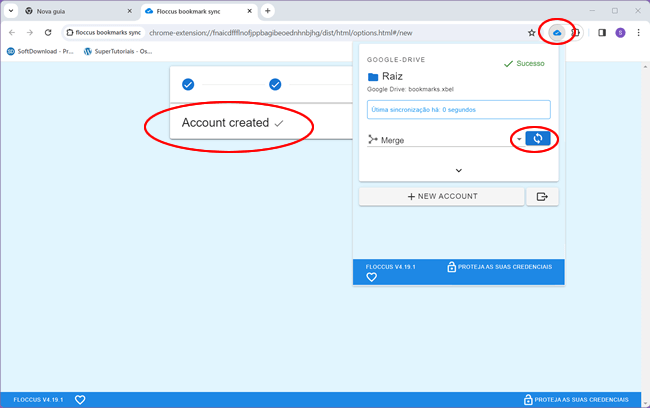The image size is (650, 408).
Task: Click the heart icon in popup footer
Action: 372,278
